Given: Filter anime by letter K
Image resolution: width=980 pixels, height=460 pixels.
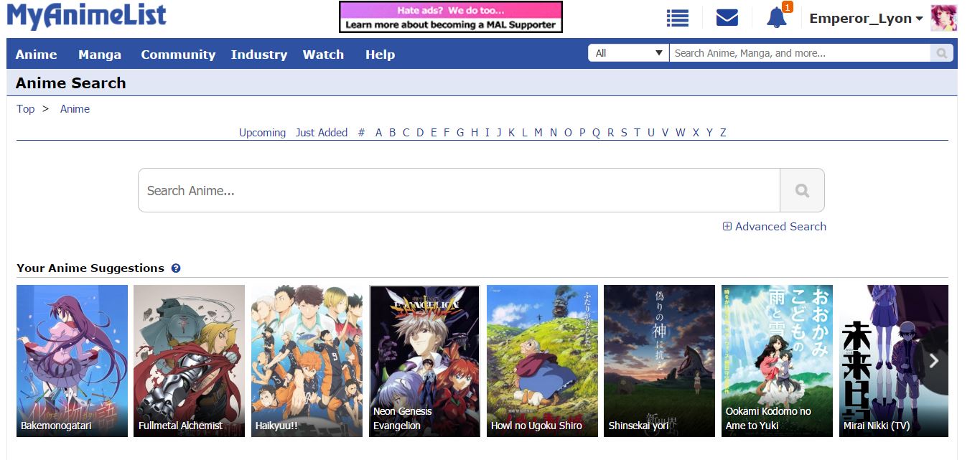Looking at the screenshot, I should click(x=512, y=133).
